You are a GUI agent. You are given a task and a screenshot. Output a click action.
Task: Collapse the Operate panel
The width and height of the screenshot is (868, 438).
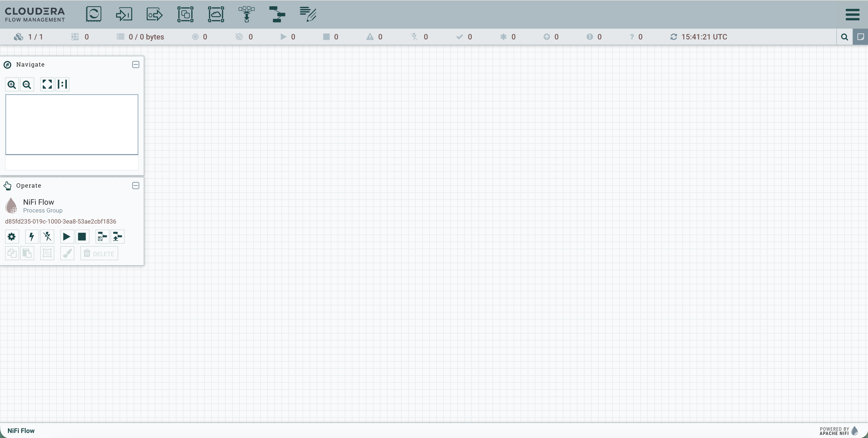coord(135,186)
